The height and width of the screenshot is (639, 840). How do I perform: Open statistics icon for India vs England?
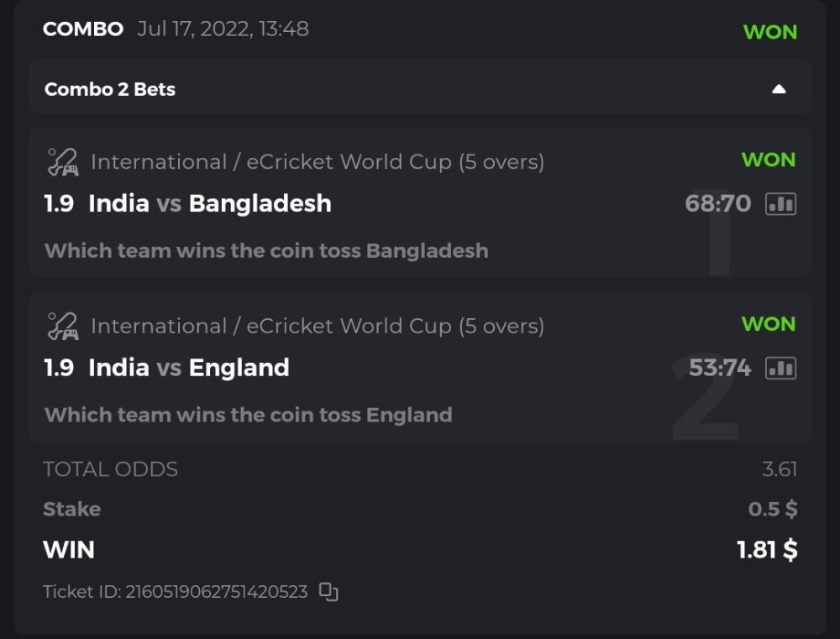pyautogui.click(x=780, y=368)
